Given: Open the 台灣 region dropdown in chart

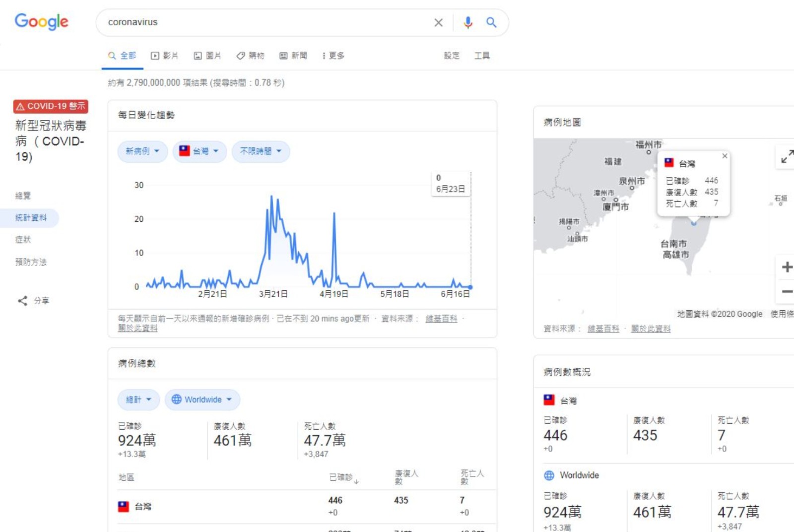Looking at the screenshot, I should pos(199,151).
